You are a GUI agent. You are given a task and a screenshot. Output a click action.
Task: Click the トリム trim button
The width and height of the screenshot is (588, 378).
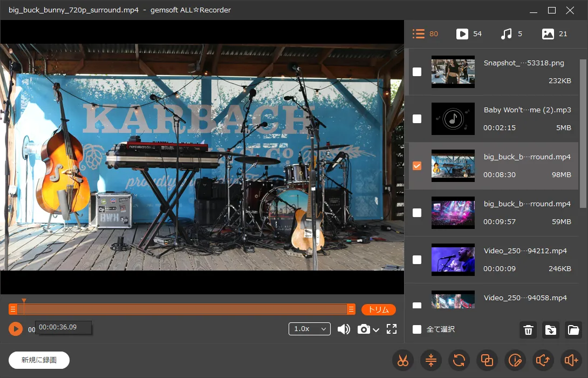pyautogui.click(x=378, y=309)
